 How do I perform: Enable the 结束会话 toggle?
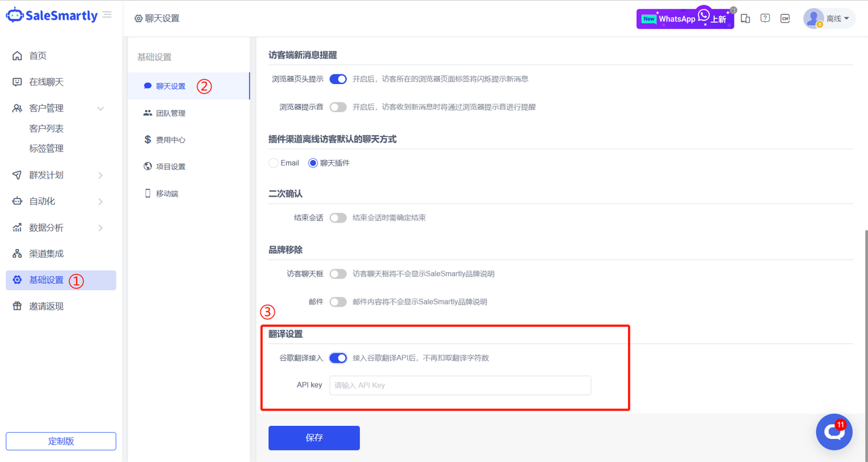(338, 218)
